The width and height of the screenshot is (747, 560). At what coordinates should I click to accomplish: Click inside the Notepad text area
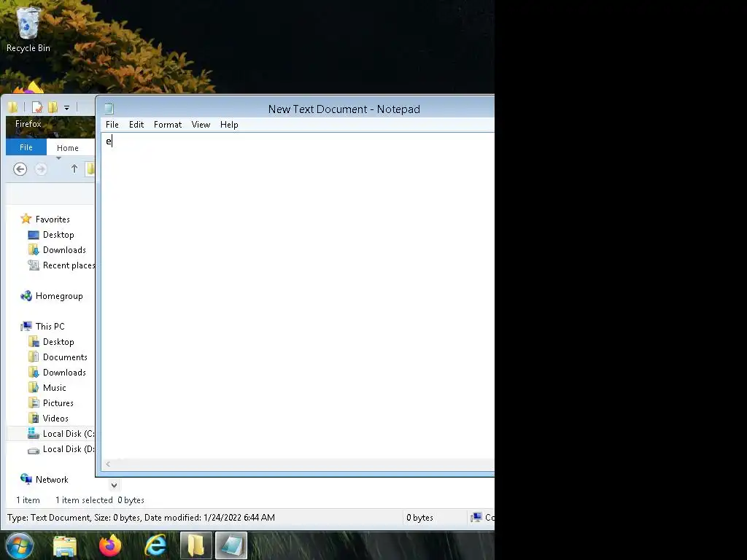298,295
